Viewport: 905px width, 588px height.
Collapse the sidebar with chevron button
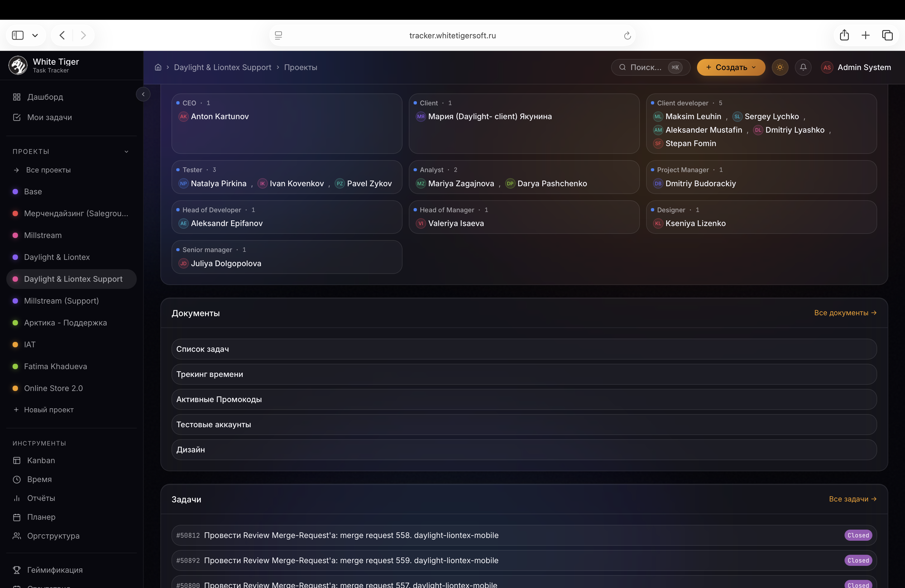(x=143, y=94)
